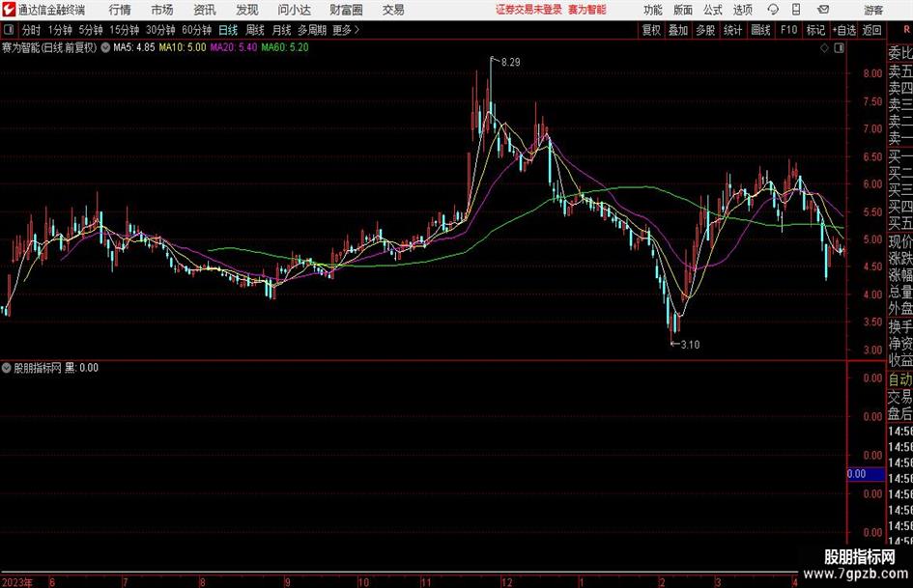Switch to the 月线 monthly period
The image size is (913, 588).
[281, 30]
